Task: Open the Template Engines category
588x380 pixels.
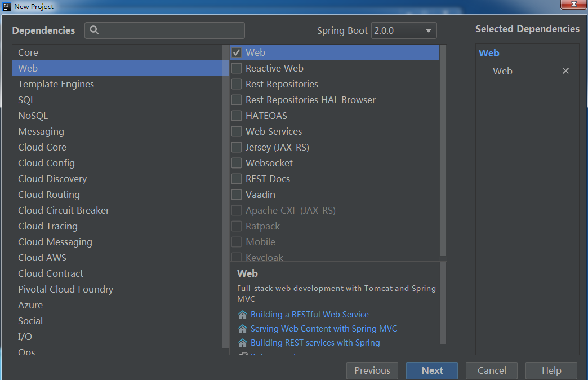Action: click(117, 84)
